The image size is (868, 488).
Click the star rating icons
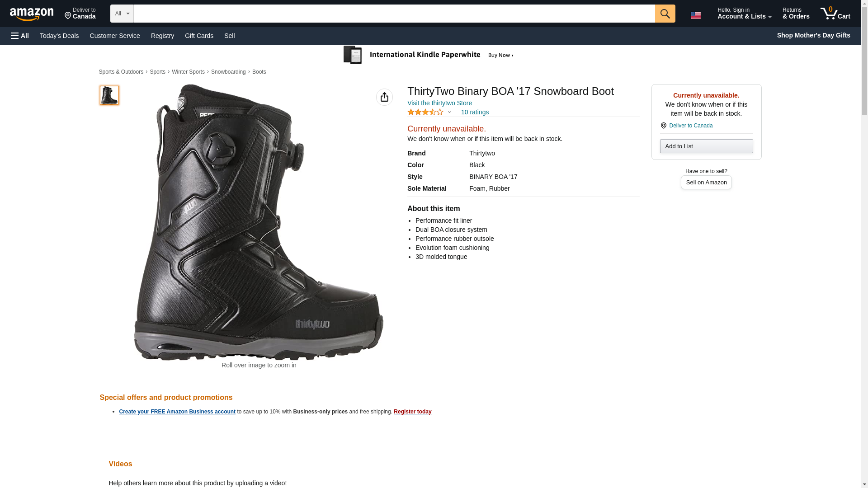(x=425, y=112)
